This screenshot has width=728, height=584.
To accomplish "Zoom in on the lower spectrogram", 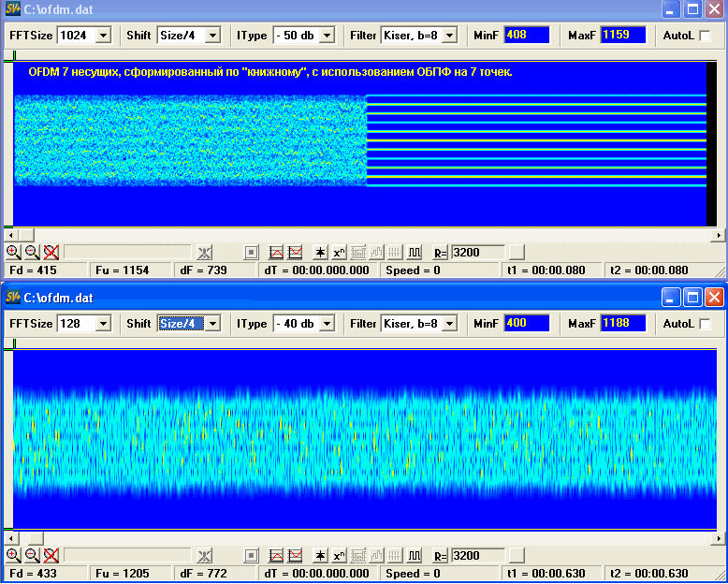I will pos(13,555).
